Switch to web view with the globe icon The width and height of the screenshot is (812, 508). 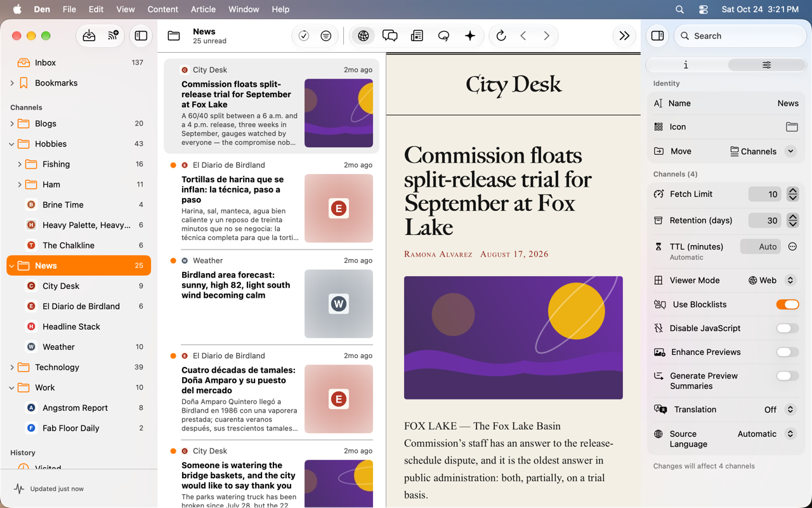[363, 36]
